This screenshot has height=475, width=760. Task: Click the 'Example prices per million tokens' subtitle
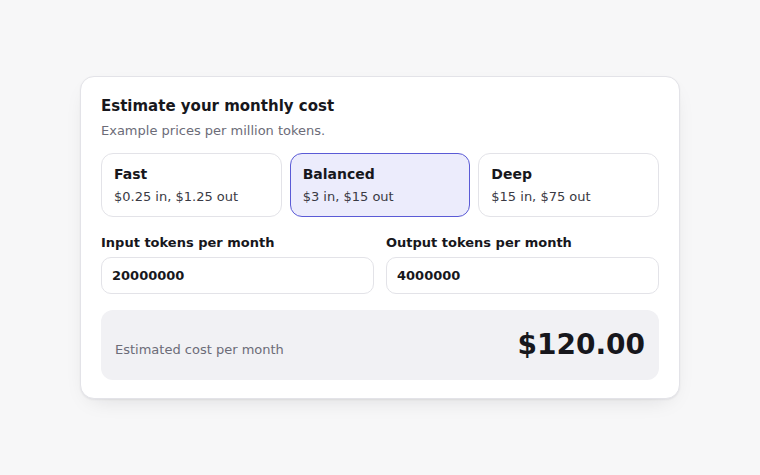213,131
